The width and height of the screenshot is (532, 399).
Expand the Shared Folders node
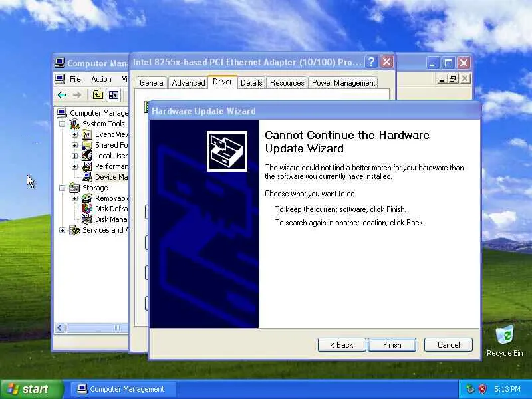pos(74,145)
